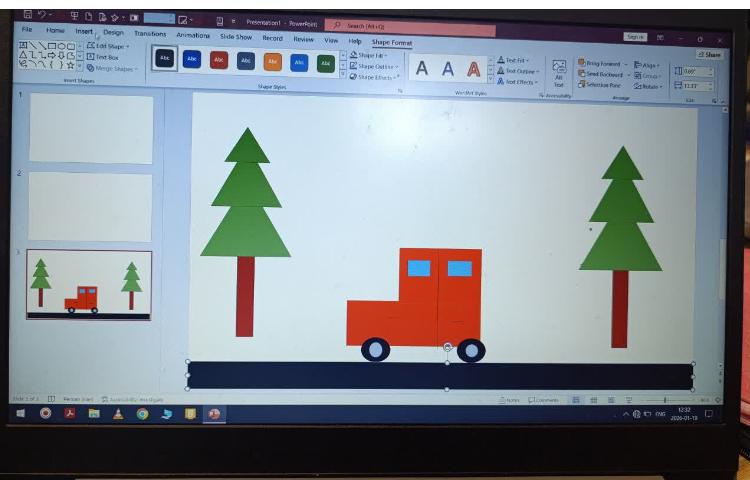
Task: Click Send Backward button
Action: pyautogui.click(x=603, y=74)
